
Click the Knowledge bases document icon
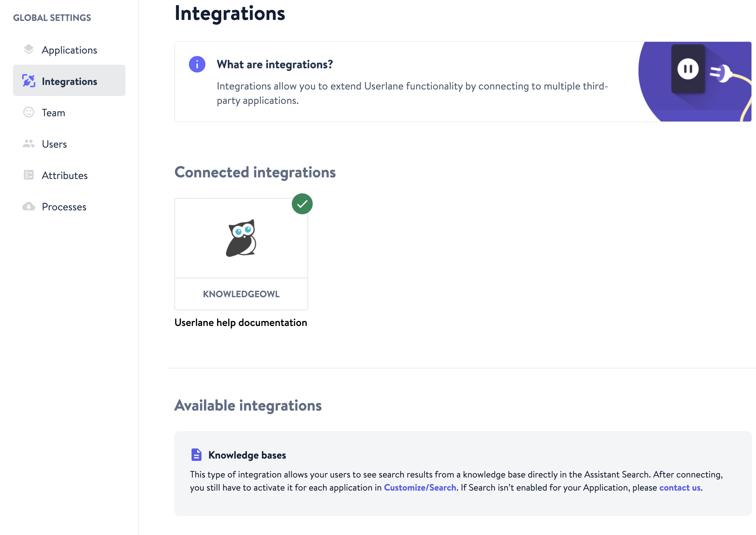tap(196, 455)
